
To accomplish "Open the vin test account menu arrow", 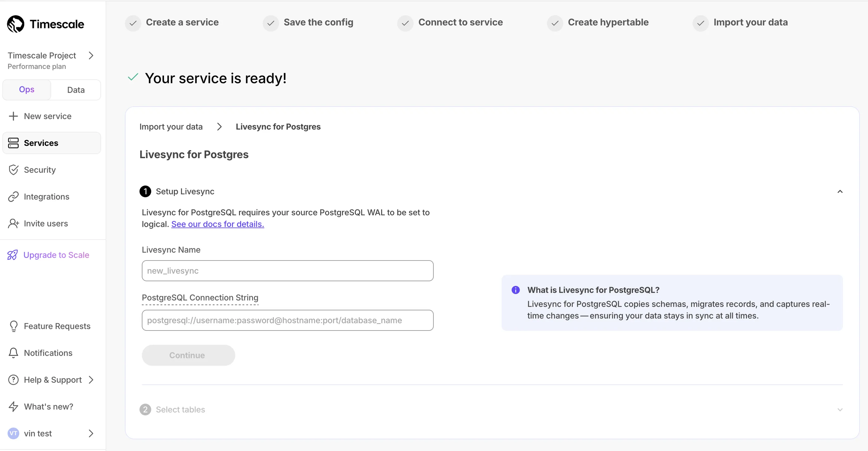I will pos(91,433).
